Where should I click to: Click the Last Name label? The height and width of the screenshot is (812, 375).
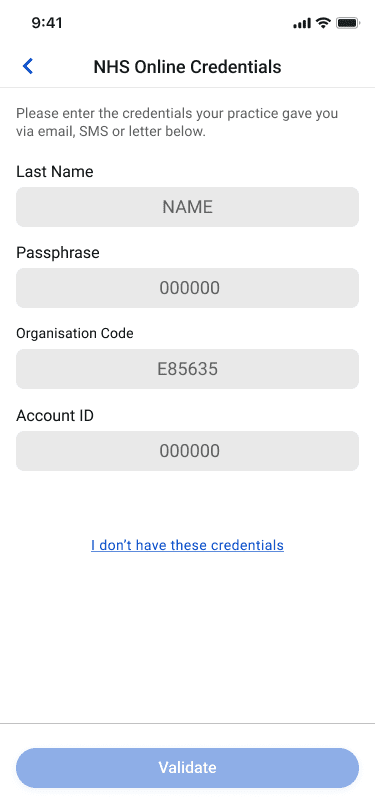tap(55, 171)
